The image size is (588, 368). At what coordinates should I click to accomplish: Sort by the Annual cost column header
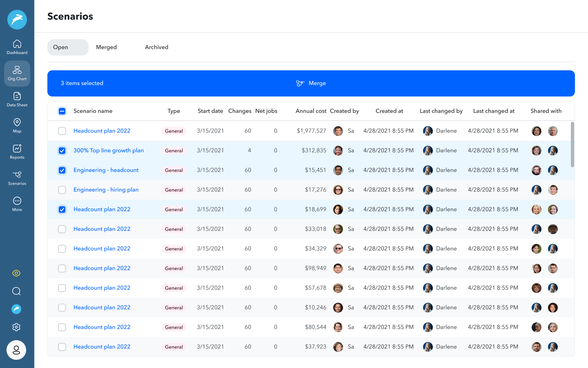tap(311, 111)
